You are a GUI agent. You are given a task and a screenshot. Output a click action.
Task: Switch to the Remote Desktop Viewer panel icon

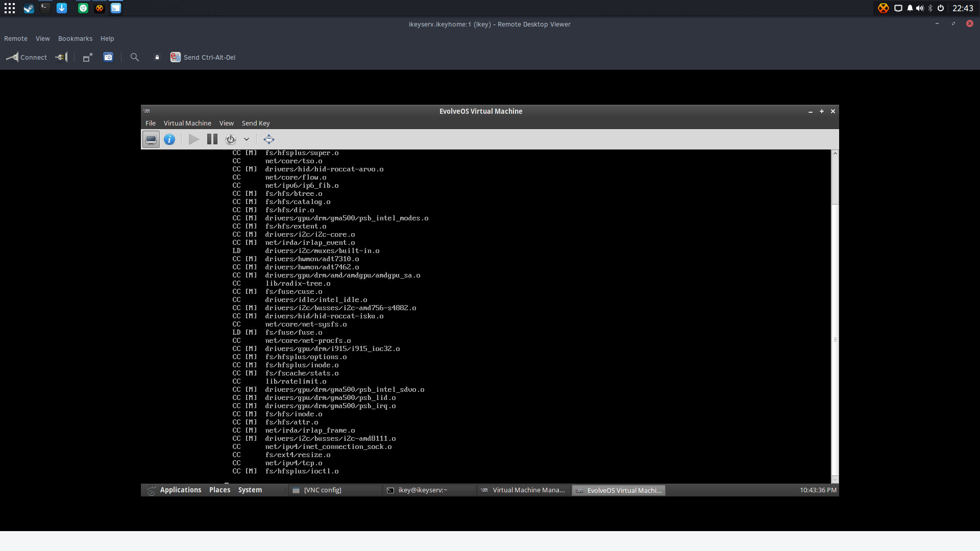(116, 8)
